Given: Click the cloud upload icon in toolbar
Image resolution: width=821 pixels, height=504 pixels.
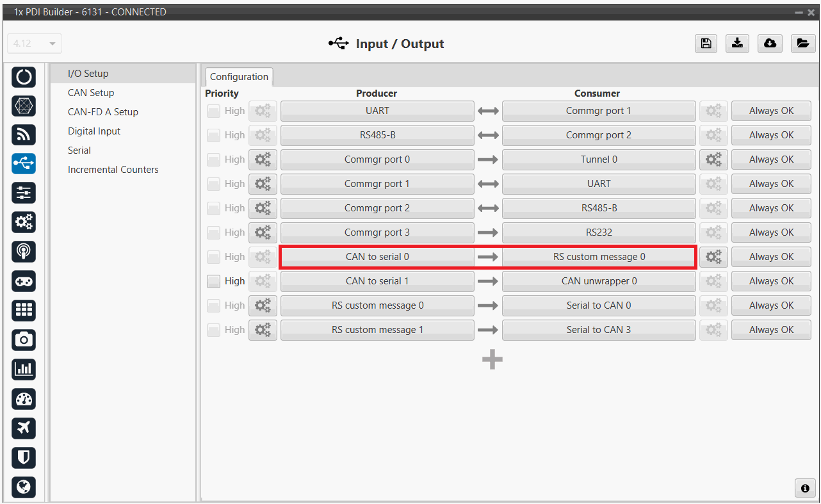Looking at the screenshot, I should (770, 43).
